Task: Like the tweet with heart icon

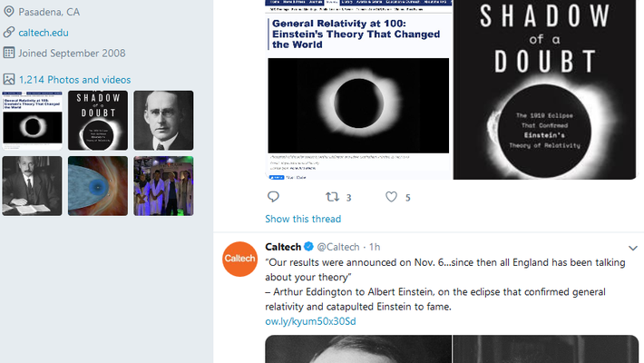Action: coord(392,197)
